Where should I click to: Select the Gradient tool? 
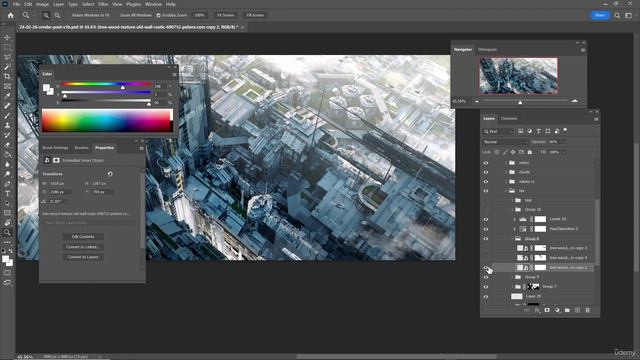point(7,155)
